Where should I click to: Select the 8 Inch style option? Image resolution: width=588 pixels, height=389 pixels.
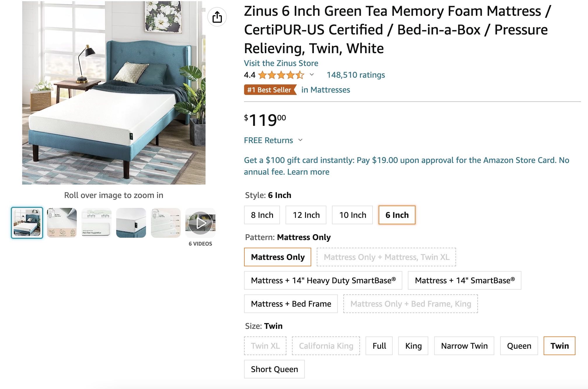[x=262, y=215]
